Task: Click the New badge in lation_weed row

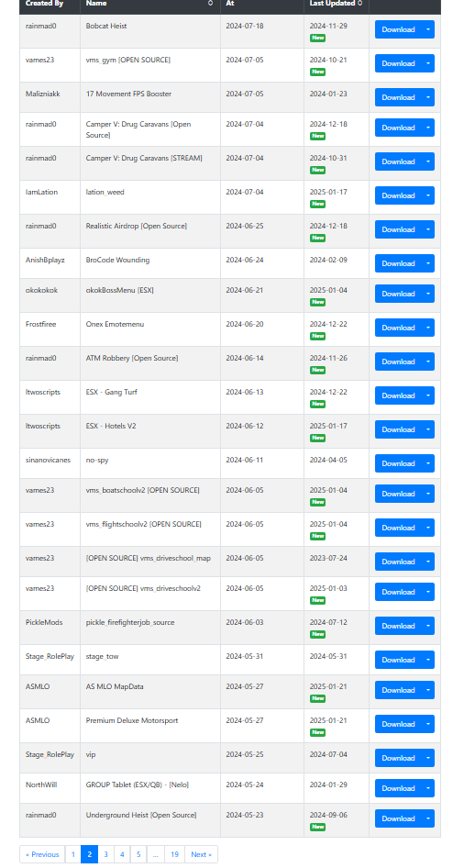Action: click(317, 204)
